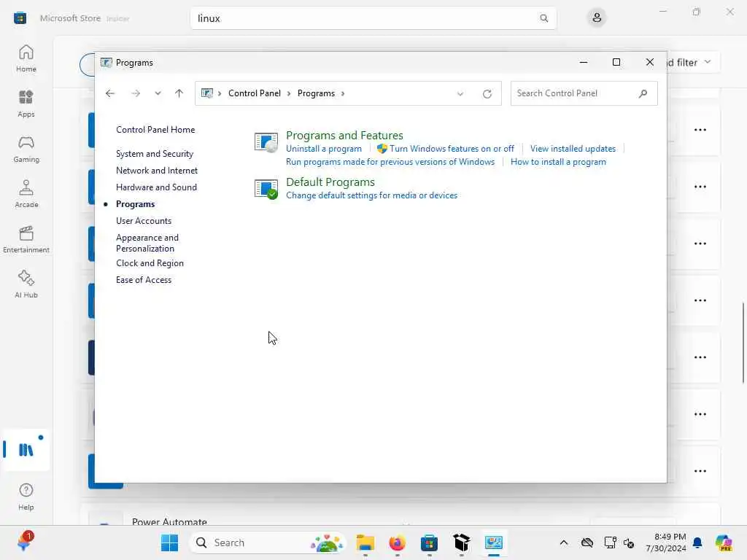
Task: Select Control Panel breadcrumb segment
Action: [255, 93]
